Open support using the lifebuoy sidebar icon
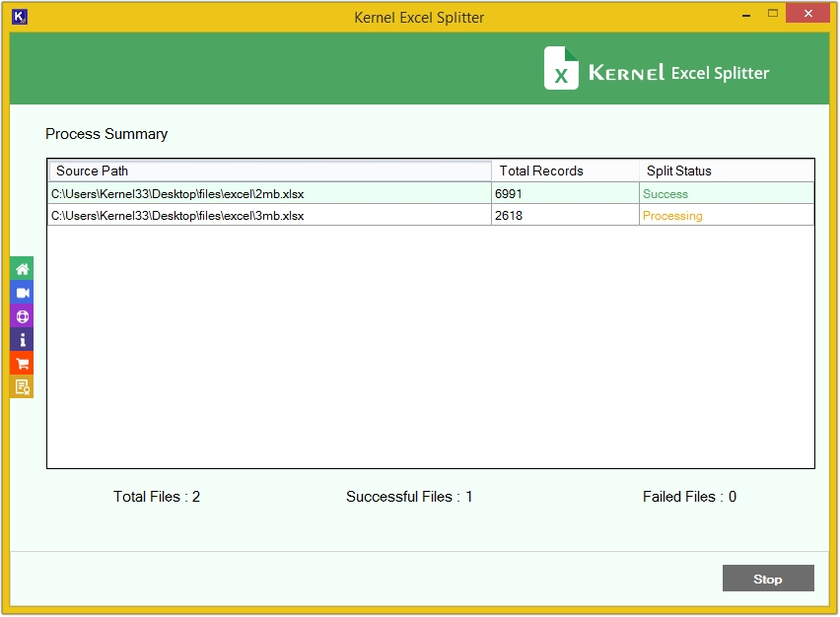Viewport: 840px width, 617px height. 20,315
